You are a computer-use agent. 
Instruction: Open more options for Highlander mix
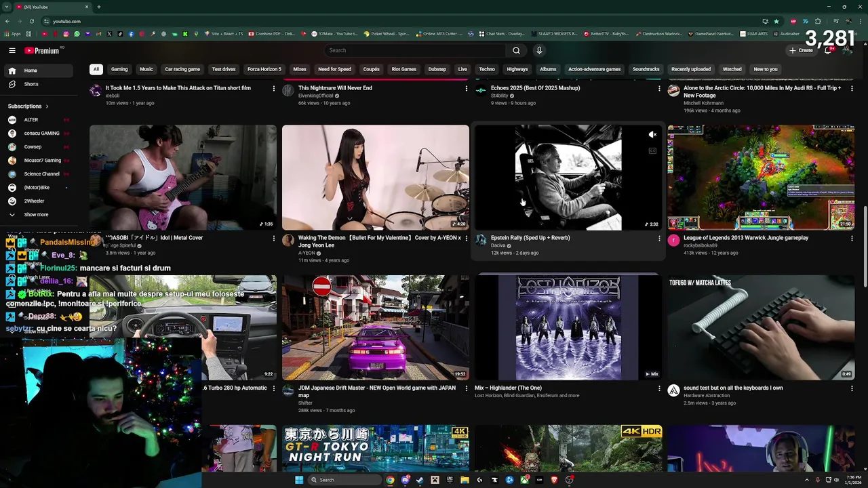point(659,388)
